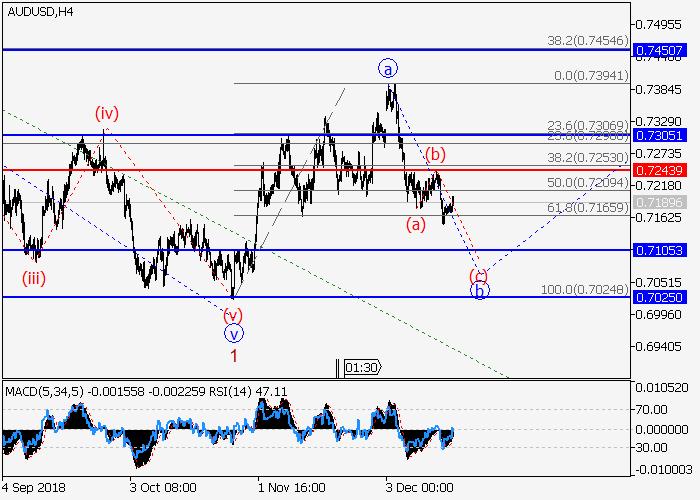The height and width of the screenshot is (500, 700).
Task: Click the red (b) wave label
Action: click(x=434, y=154)
